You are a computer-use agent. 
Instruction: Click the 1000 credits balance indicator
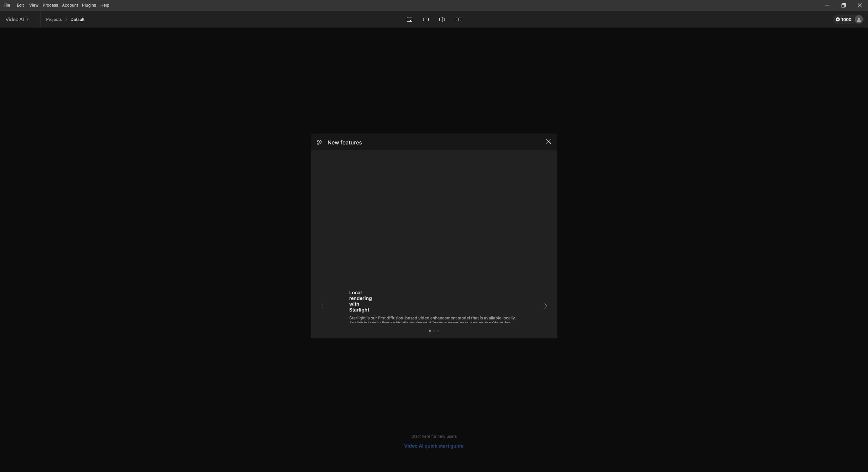(x=844, y=19)
